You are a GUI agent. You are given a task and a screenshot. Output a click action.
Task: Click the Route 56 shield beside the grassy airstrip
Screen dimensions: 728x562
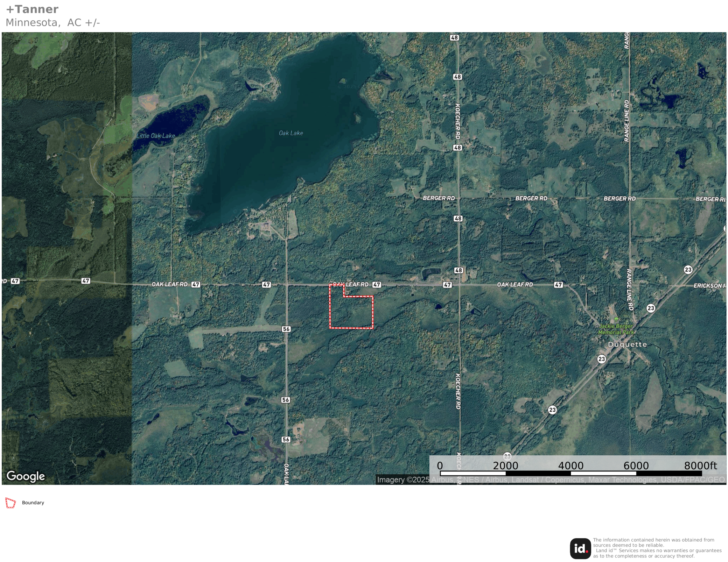[286, 329]
